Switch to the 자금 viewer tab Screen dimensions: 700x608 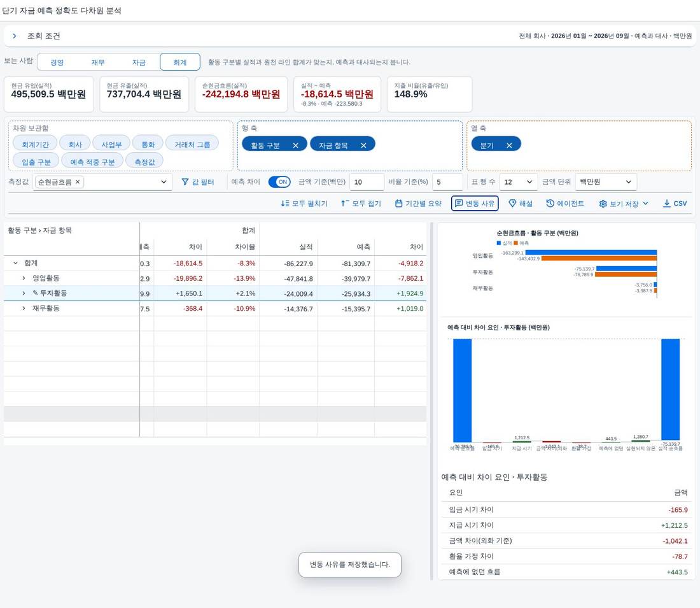[139, 62]
